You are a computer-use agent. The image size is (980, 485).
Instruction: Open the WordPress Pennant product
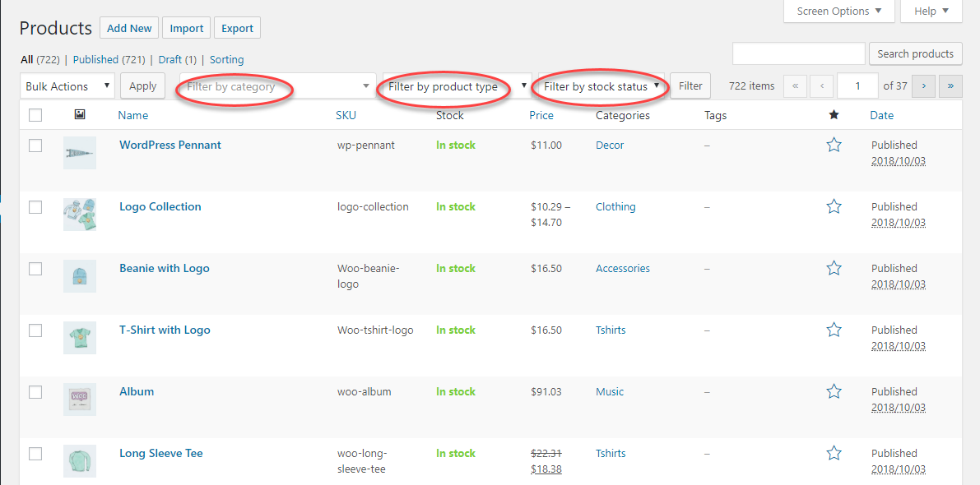170,145
